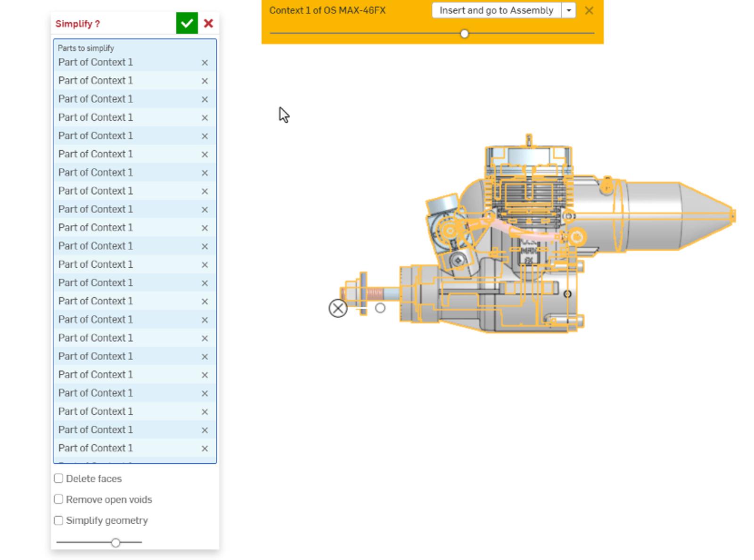This screenshot has height=560, width=754.
Task: Click the small circle handle in the viewport
Action: click(379, 309)
